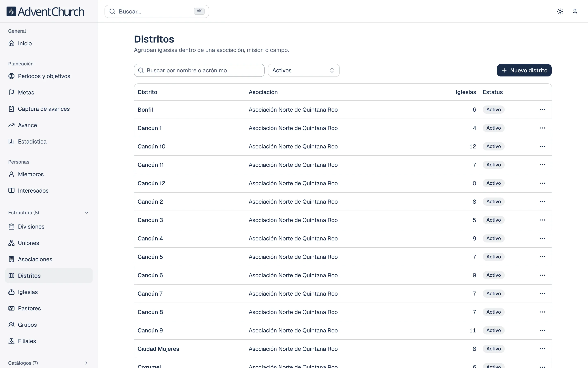588x368 pixels.
Task: Open Uniones in the sidebar
Action: pyautogui.click(x=49, y=243)
